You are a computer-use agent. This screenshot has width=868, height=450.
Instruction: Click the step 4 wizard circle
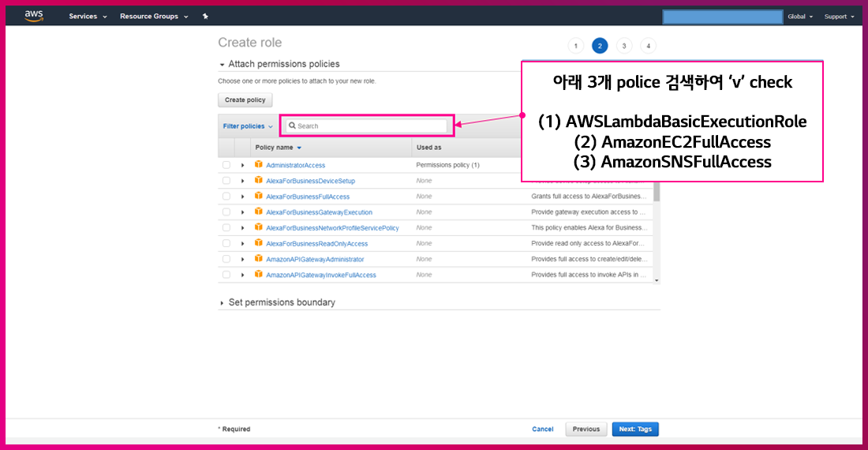point(649,46)
